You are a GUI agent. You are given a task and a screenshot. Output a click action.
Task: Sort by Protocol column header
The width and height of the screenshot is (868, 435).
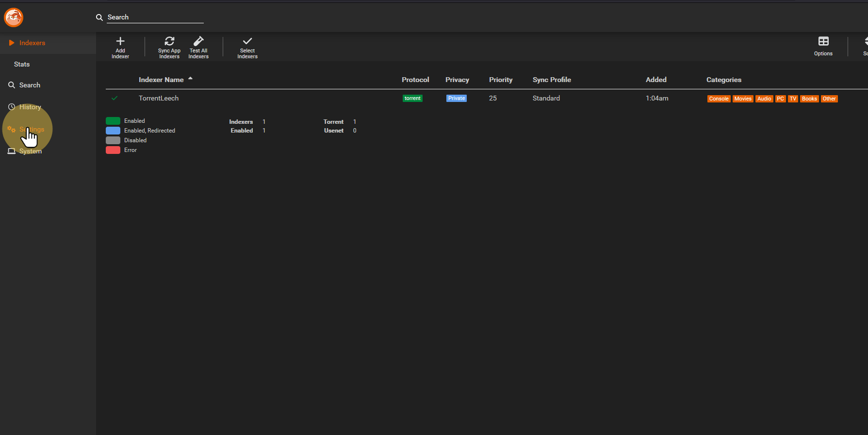pos(415,80)
